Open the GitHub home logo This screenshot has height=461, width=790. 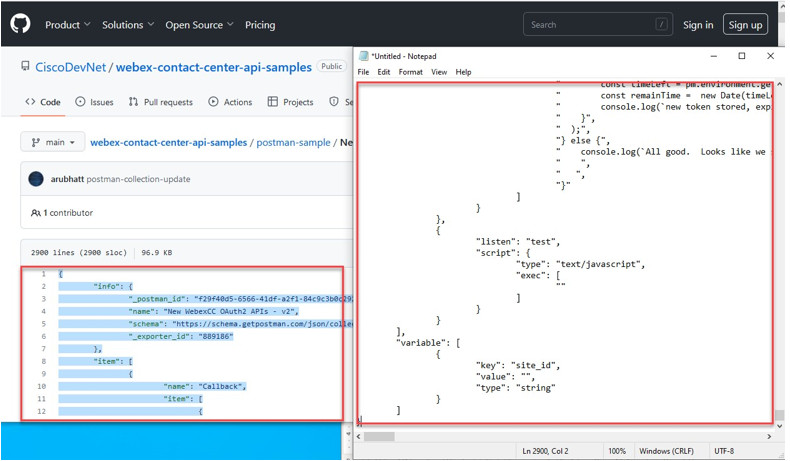(x=20, y=24)
